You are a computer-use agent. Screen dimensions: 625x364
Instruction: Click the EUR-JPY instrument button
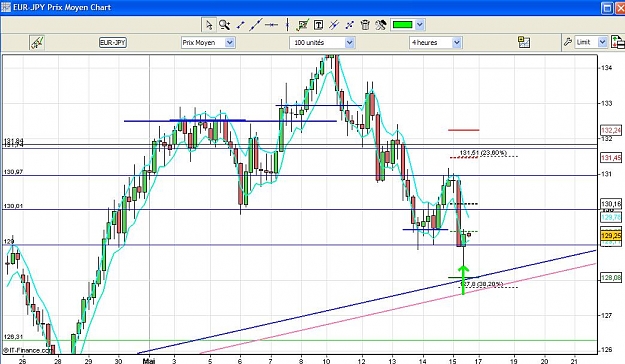coord(113,42)
